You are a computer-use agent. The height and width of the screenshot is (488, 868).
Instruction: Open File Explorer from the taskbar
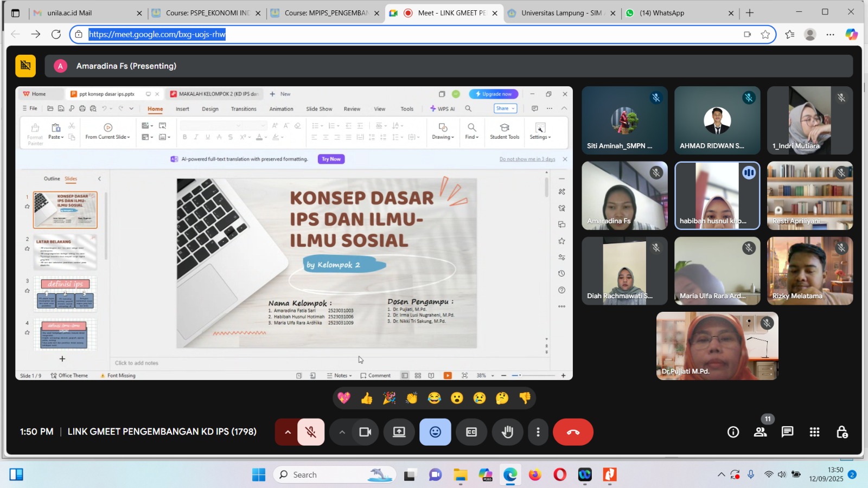[461, 475]
